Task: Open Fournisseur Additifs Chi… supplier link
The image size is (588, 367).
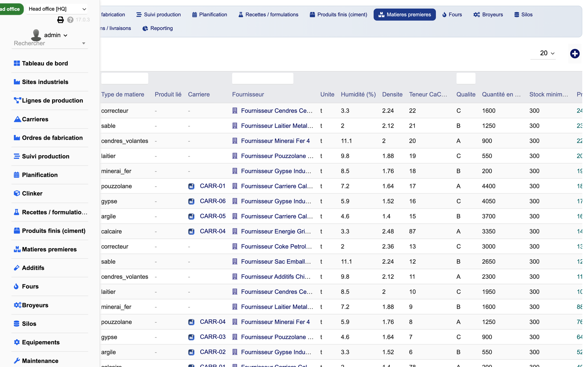Action: coord(276,277)
